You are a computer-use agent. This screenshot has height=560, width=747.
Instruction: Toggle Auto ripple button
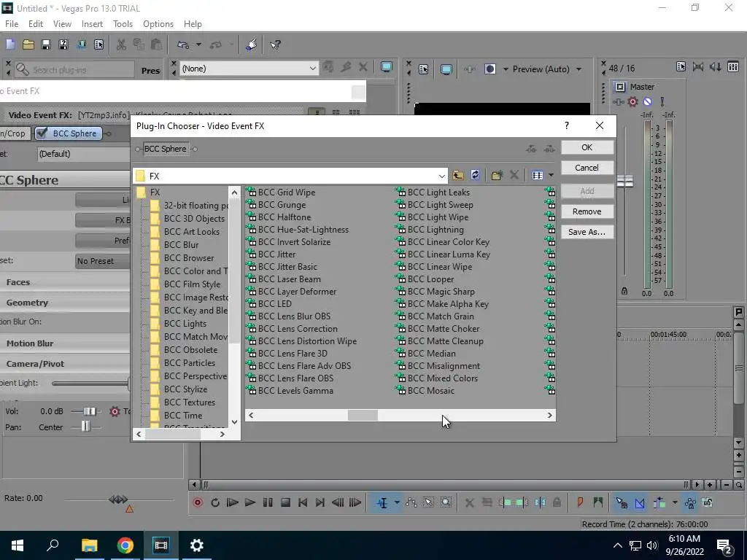[x=659, y=502]
